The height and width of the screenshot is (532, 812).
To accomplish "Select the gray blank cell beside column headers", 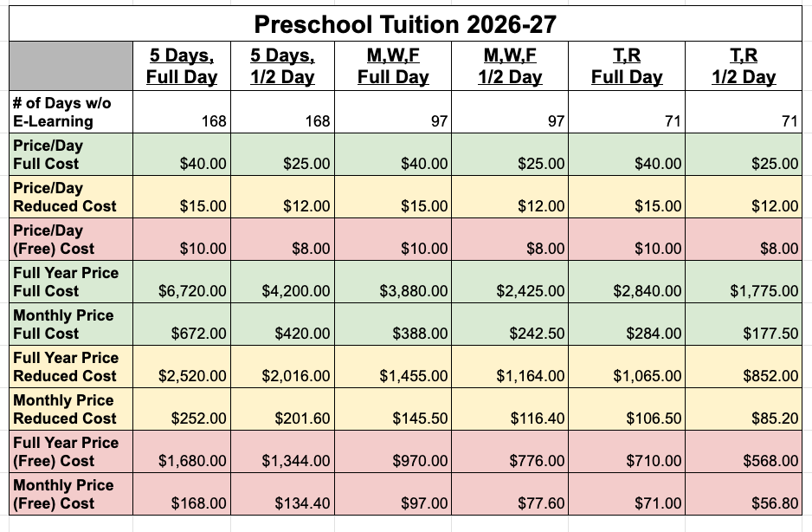I will (69, 66).
